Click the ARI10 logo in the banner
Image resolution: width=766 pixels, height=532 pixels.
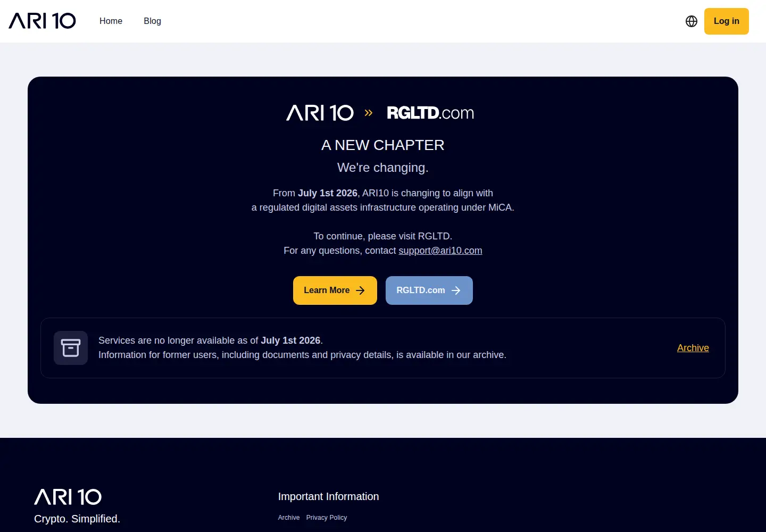(x=320, y=112)
